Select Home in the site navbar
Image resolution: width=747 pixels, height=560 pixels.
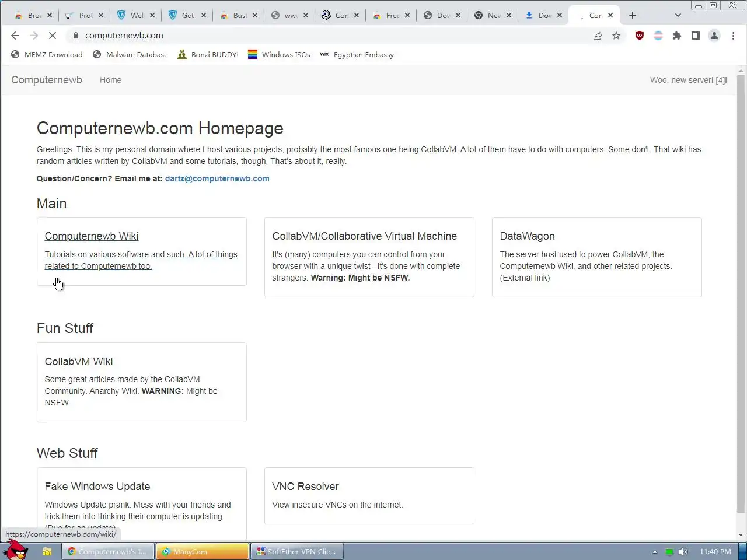tap(110, 80)
